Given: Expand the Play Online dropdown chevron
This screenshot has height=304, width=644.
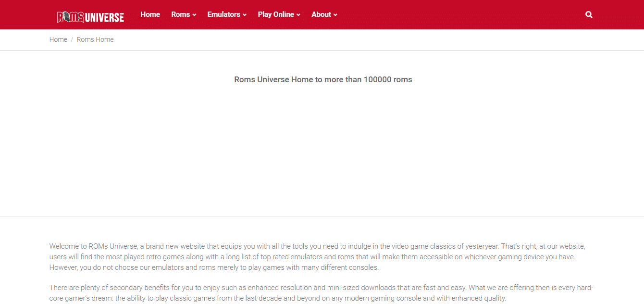Looking at the screenshot, I should [x=298, y=15].
